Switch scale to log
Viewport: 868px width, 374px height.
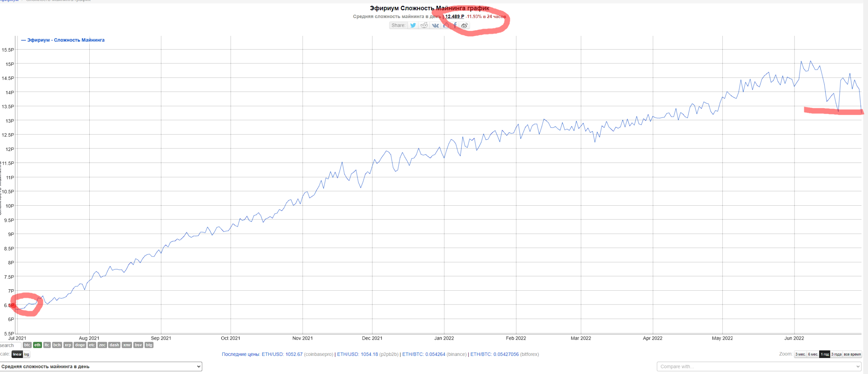point(26,354)
